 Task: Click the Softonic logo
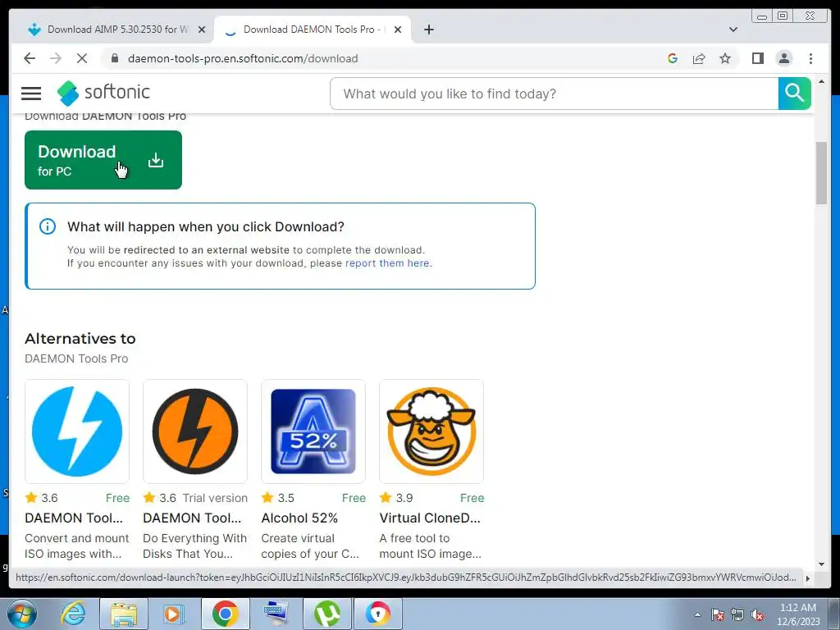103,93
